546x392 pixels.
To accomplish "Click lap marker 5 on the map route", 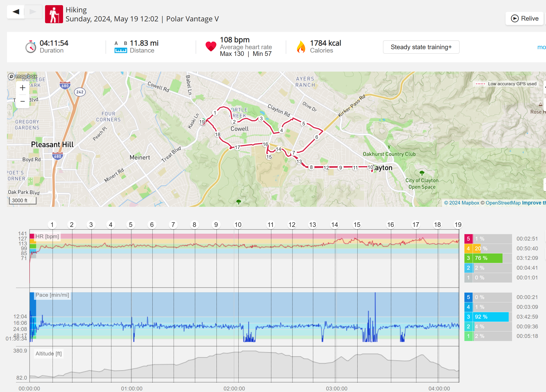I will coord(304,124).
